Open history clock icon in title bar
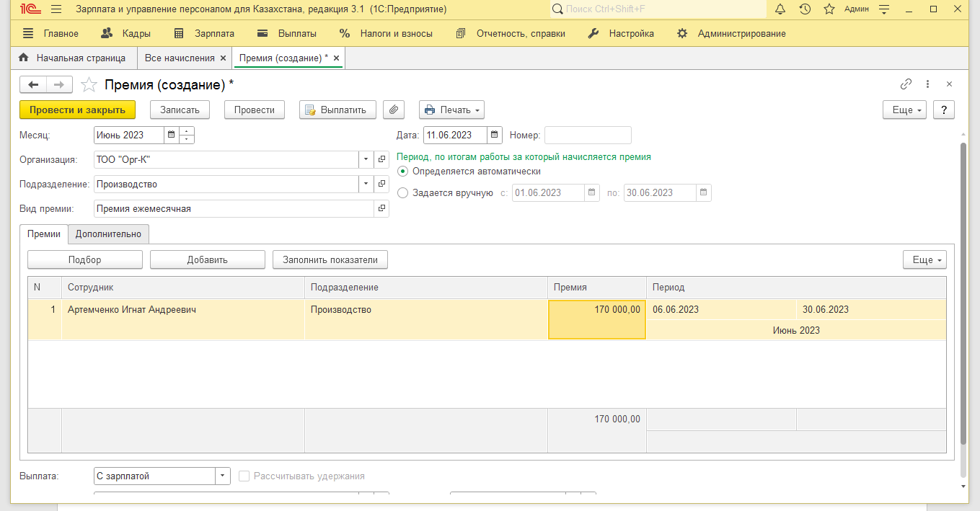 (x=805, y=9)
